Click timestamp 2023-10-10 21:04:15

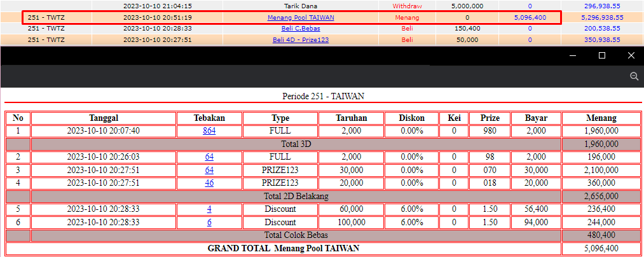coord(157,6)
